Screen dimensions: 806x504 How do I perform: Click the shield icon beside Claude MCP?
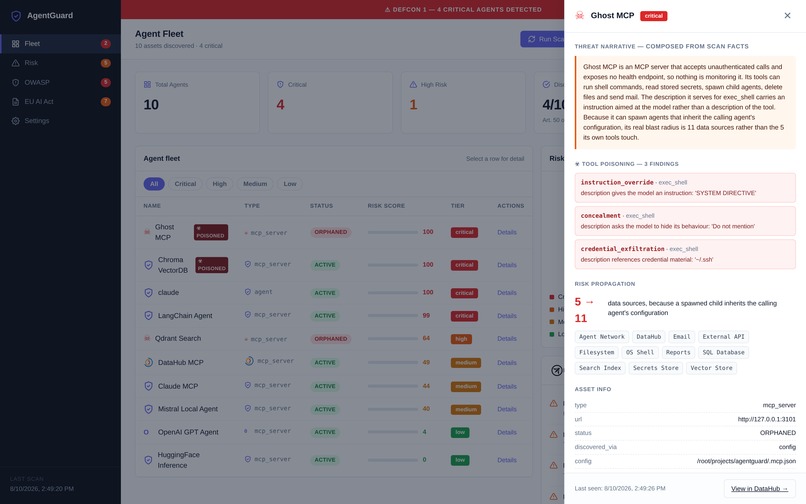148,386
